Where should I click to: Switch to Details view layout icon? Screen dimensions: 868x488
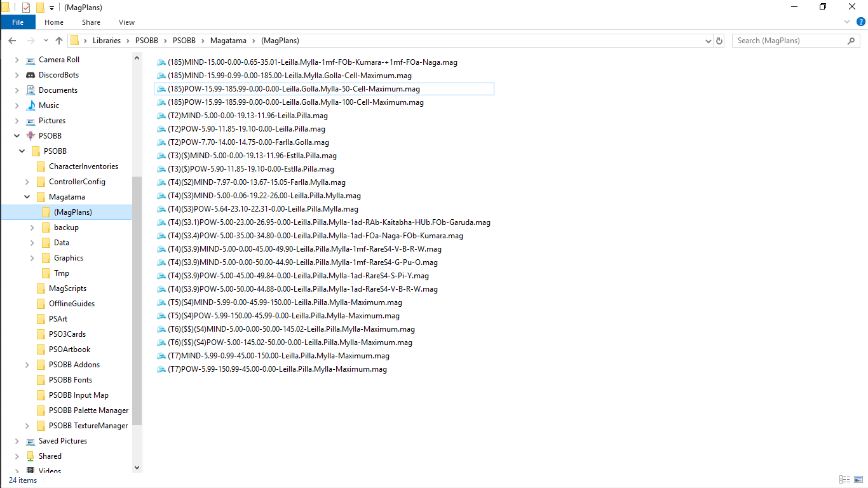844,480
